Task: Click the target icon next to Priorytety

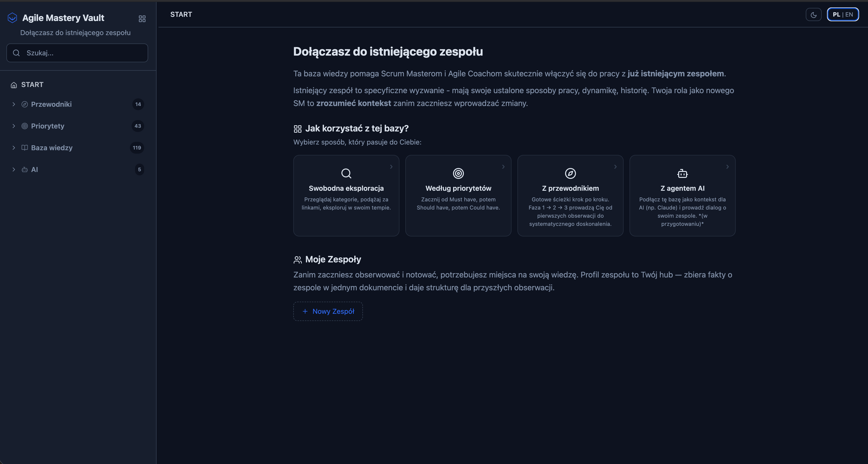Action: (x=25, y=126)
